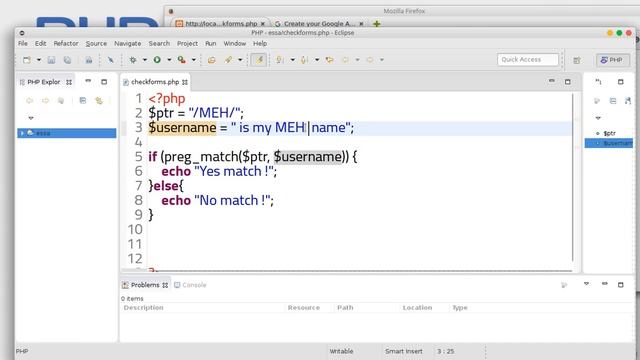
Task: Open Problems view menu triangle
Action: tap(586, 284)
